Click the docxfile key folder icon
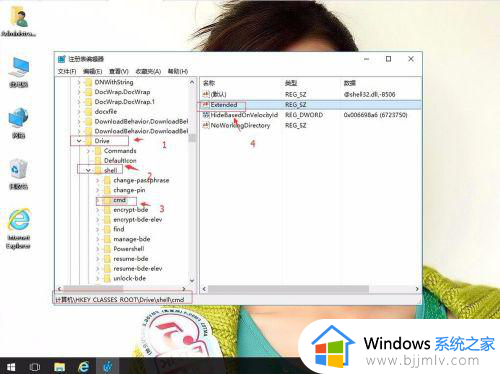 coord(88,111)
